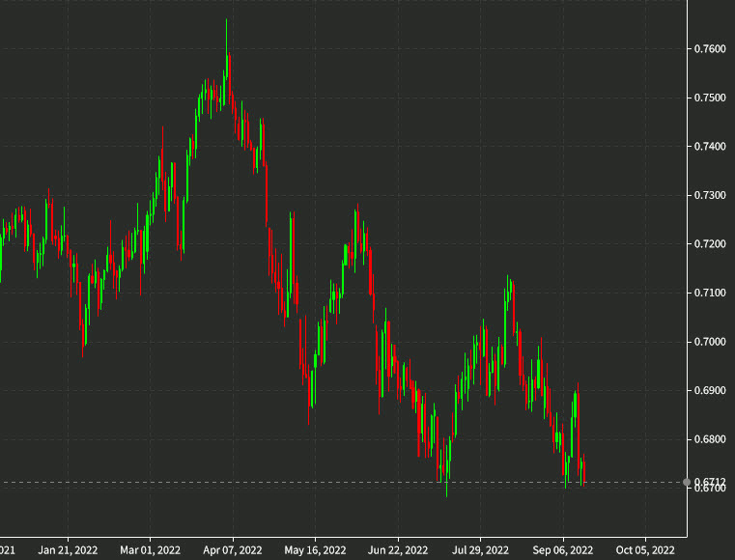Click the 0.7000 price axis label
Screen dimensions: 735x560
[710, 342]
